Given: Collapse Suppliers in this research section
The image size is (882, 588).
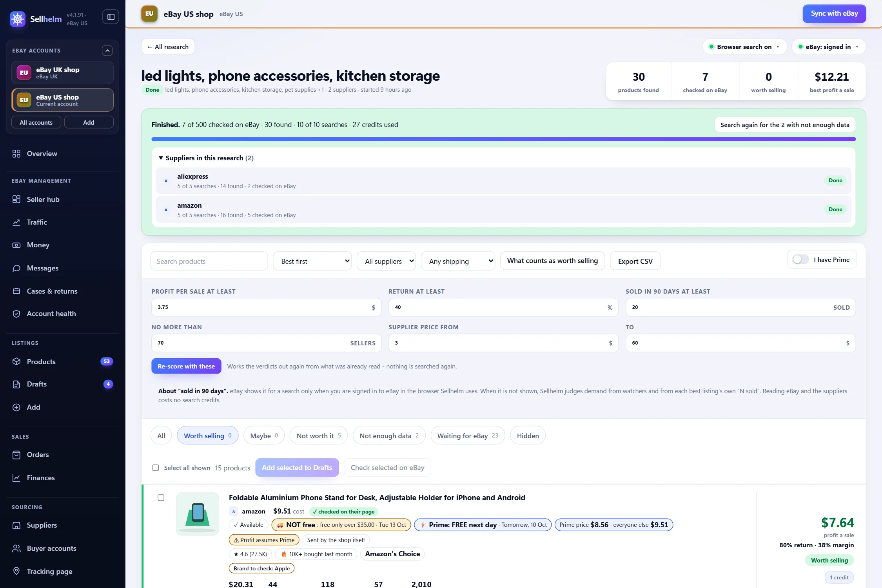Looking at the screenshot, I should pos(206,158).
